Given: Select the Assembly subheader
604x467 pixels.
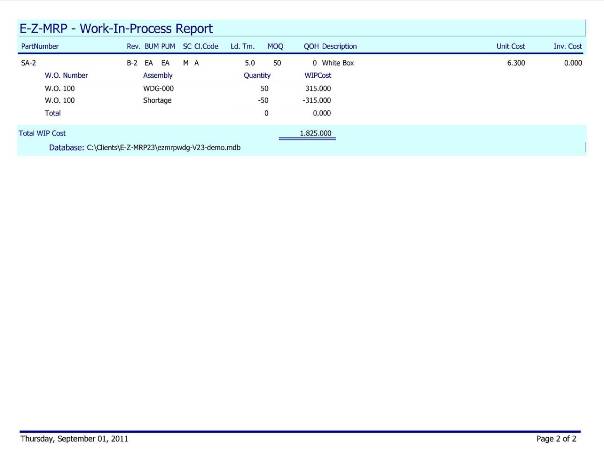Looking at the screenshot, I should [158, 75].
